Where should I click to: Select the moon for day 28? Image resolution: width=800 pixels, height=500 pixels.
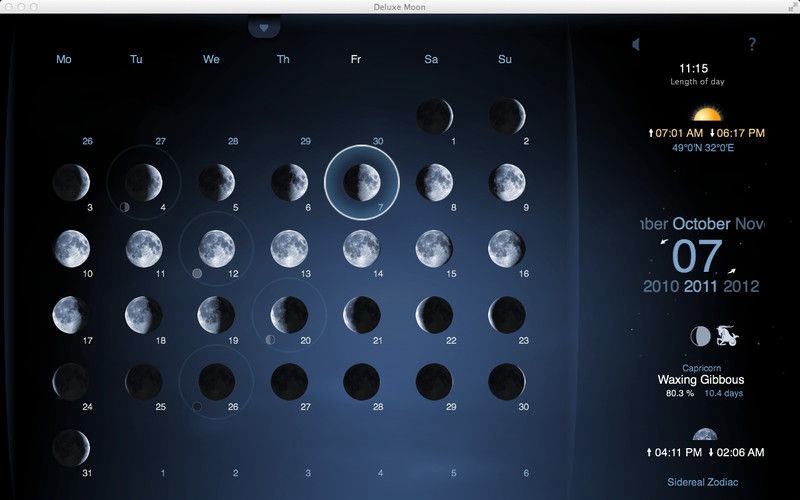[x=362, y=382]
